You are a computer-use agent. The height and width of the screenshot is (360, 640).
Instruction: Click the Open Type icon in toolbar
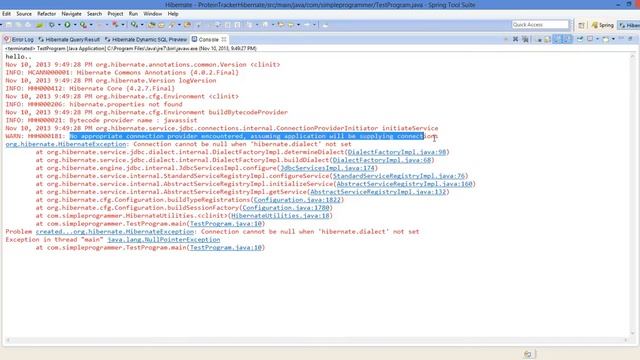151,25
